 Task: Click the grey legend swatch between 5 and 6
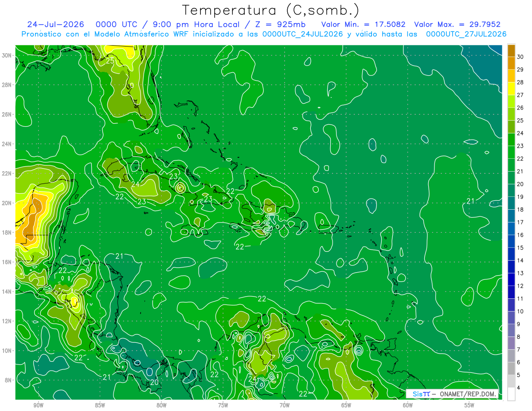(x=511, y=369)
